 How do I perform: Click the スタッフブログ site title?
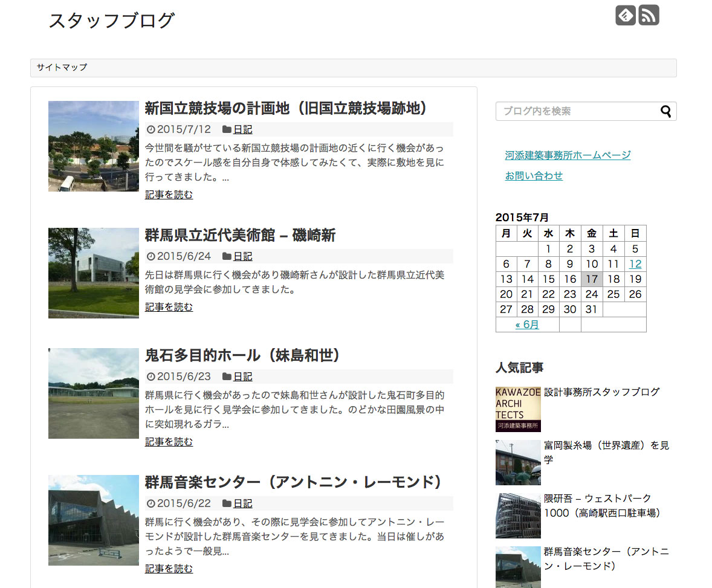pyautogui.click(x=111, y=21)
